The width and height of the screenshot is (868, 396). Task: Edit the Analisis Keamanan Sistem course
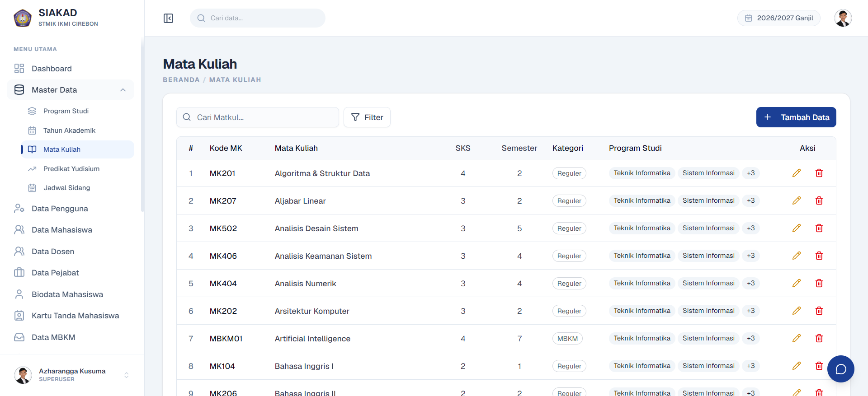click(x=797, y=256)
